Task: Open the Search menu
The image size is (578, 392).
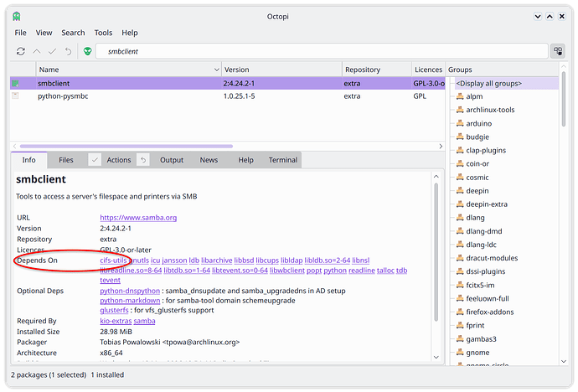Action: (x=73, y=33)
